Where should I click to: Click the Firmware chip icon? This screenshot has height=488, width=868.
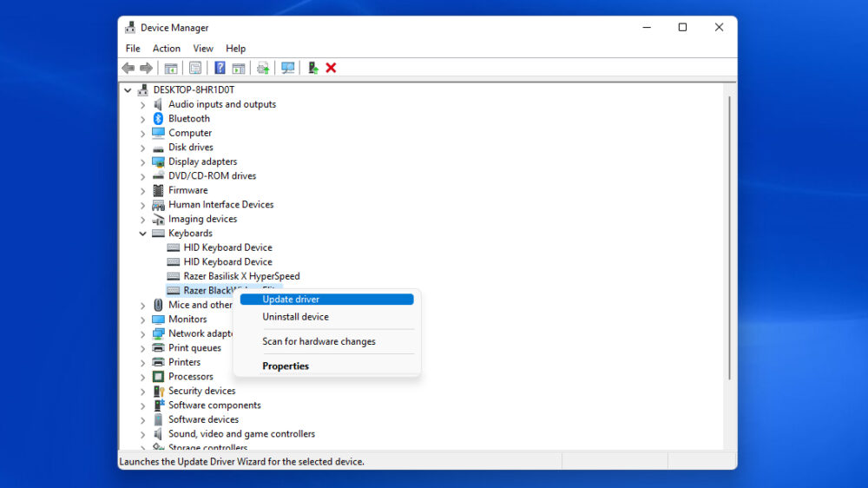[x=158, y=190]
